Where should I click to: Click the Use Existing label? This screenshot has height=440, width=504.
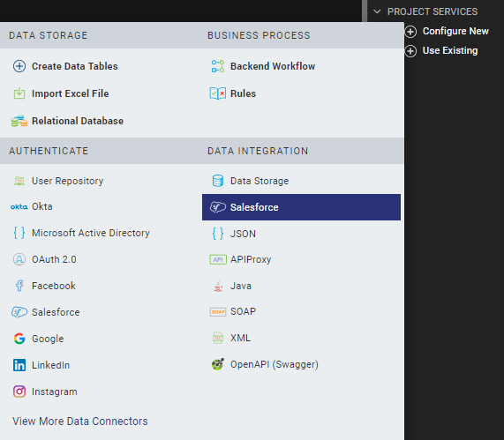(x=450, y=50)
